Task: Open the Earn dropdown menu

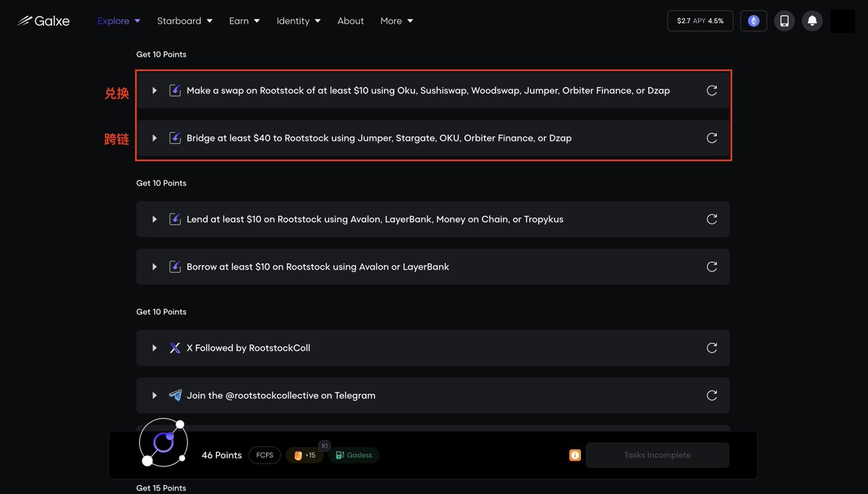Action: click(x=244, y=21)
